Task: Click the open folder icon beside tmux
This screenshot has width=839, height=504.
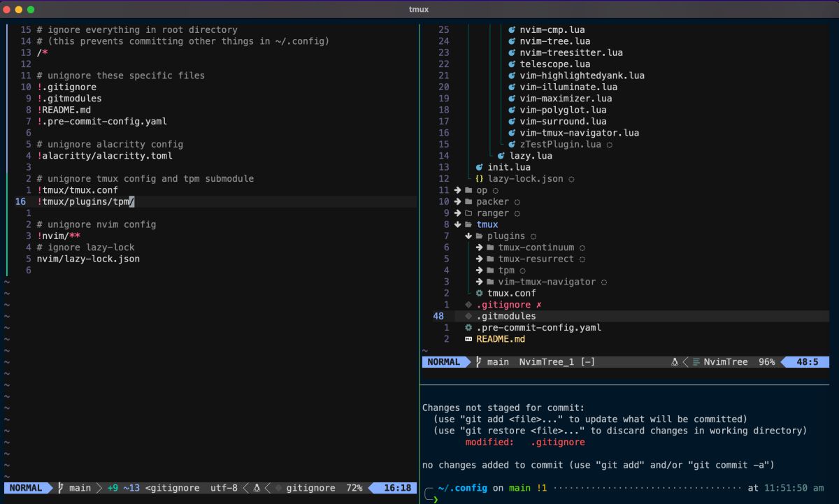Action: click(x=468, y=224)
